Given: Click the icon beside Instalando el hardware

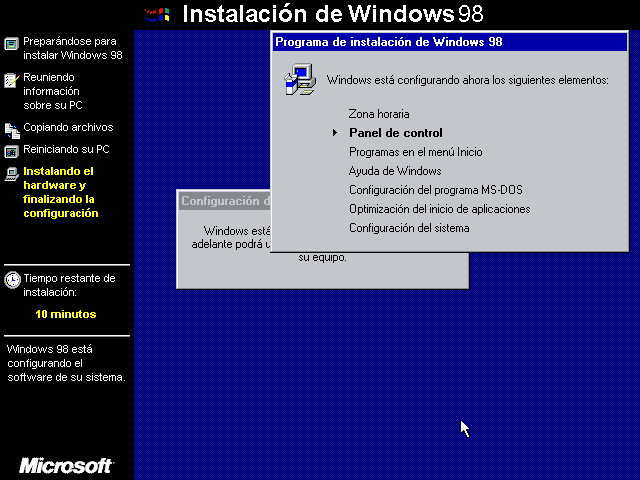Looking at the screenshot, I should 11,173.
